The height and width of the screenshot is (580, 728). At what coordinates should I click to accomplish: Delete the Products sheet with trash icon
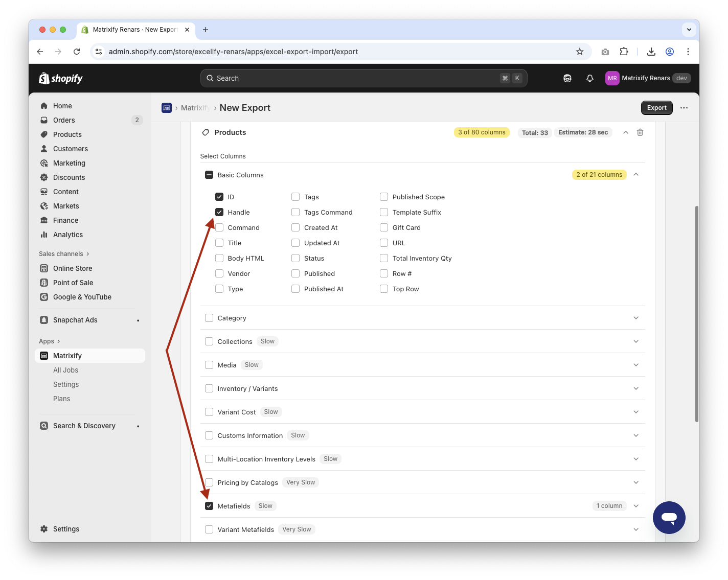[x=640, y=132]
